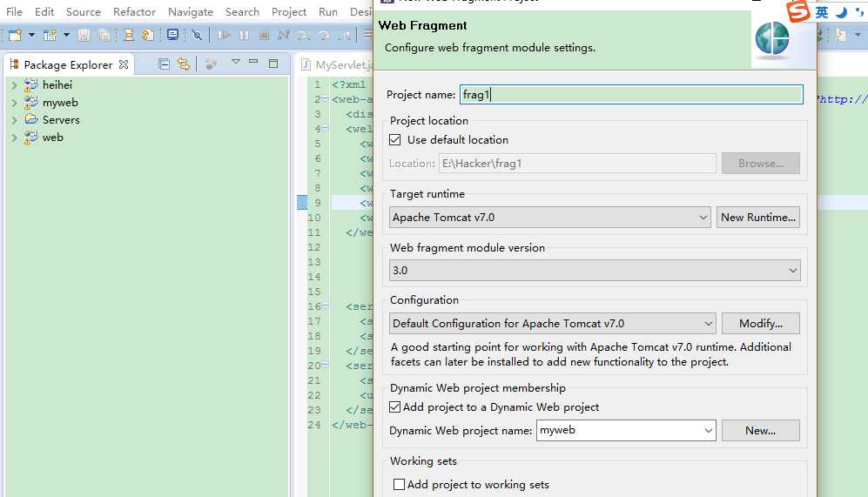Click the Web Fragment globe wizard image

point(772,40)
